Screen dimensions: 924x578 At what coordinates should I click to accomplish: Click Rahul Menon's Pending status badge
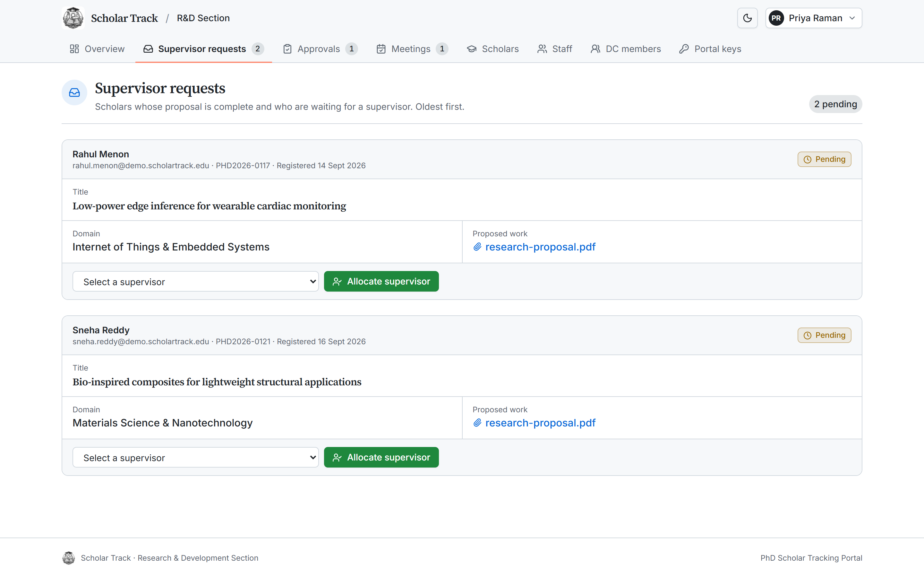click(824, 159)
